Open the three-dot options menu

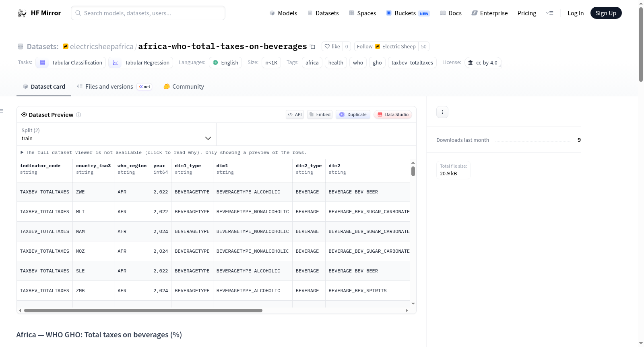coord(442,112)
